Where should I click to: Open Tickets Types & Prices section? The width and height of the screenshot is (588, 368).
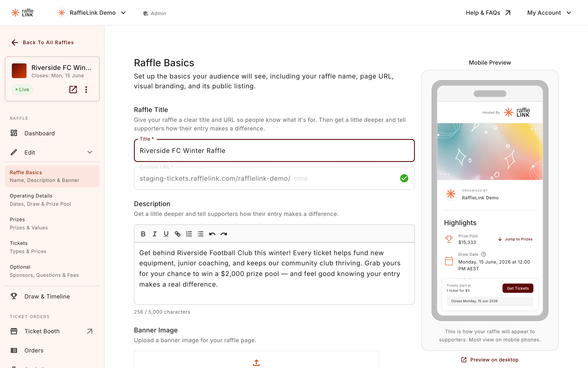pos(52,247)
